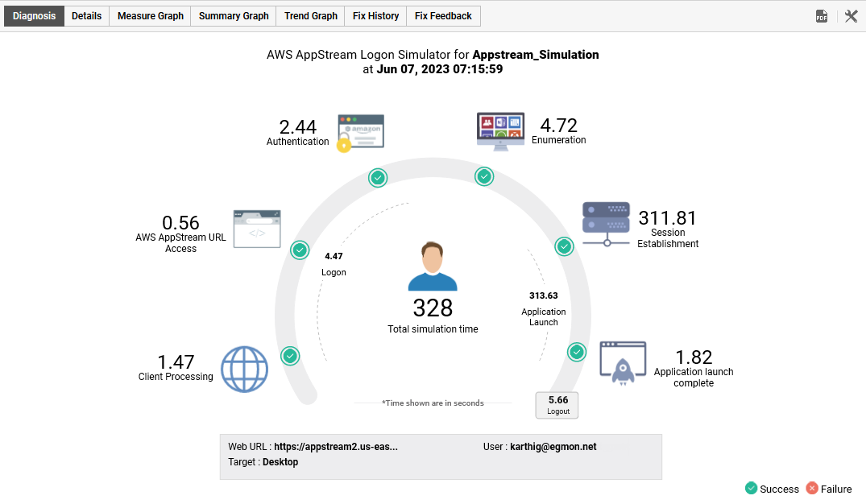Click the Authentication padlock browser icon
The image size is (866, 504).
pyautogui.click(x=361, y=133)
